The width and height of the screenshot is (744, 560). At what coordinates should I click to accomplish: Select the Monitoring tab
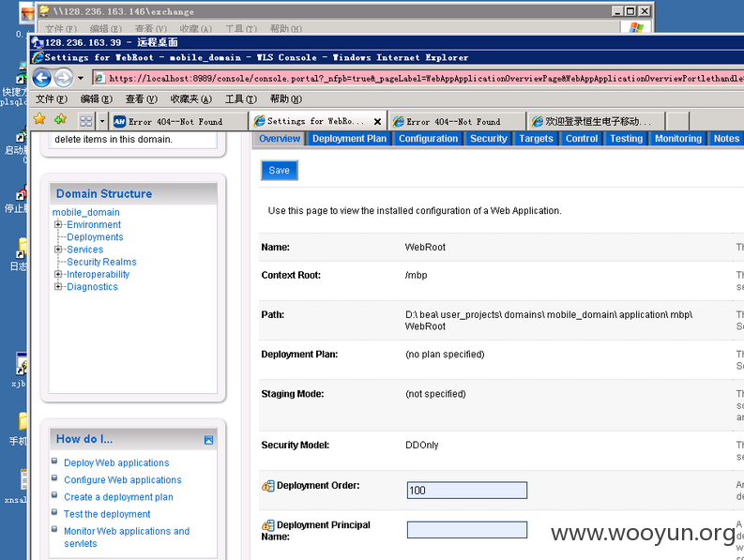tap(678, 139)
